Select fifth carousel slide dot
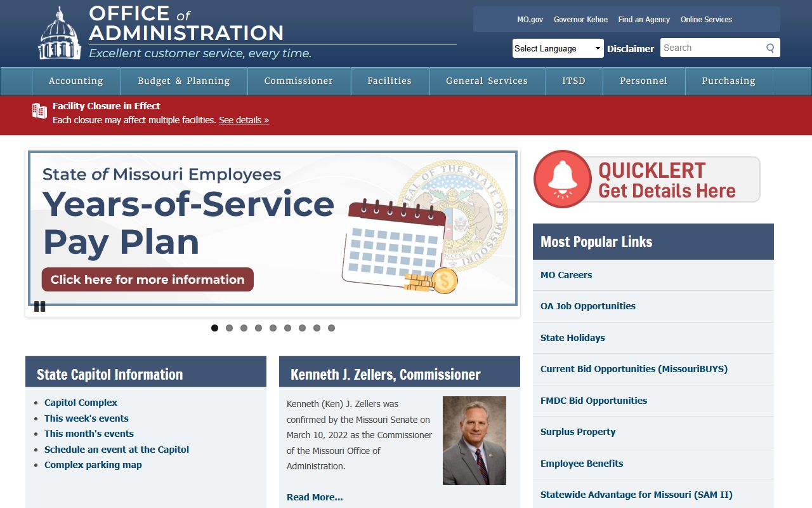The image size is (812, 508). point(273,328)
